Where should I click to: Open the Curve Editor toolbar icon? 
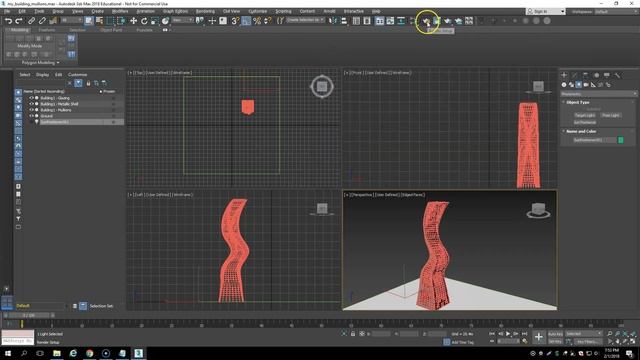coord(390,21)
